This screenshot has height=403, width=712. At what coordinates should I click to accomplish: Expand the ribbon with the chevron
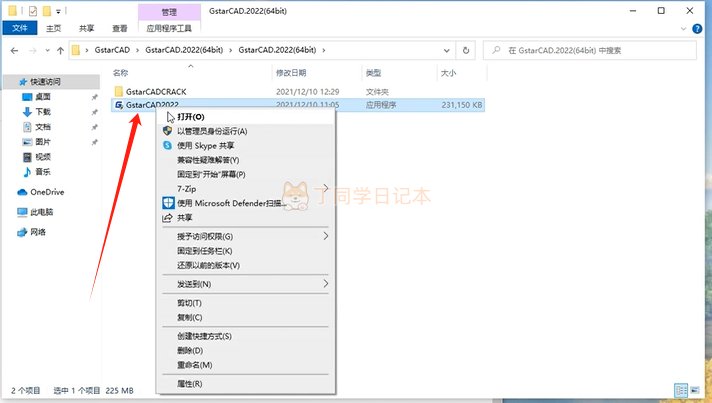[x=683, y=29]
